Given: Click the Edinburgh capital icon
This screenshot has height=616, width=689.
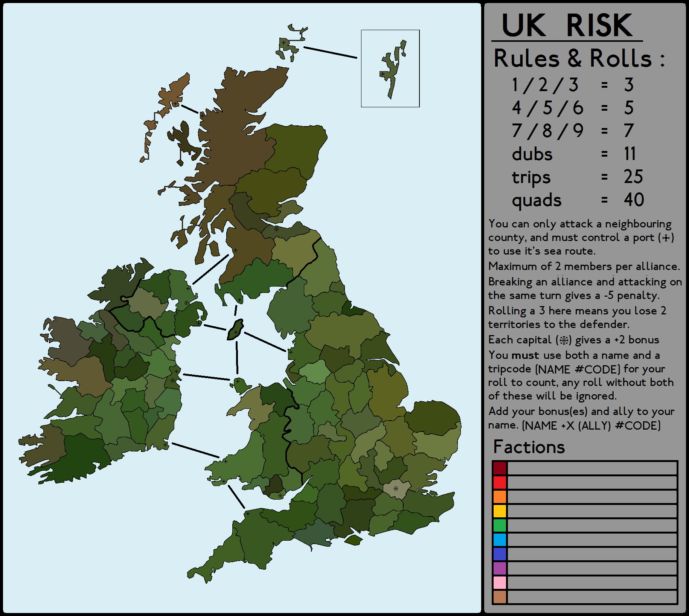Looking at the screenshot, I should click(276, 229).
